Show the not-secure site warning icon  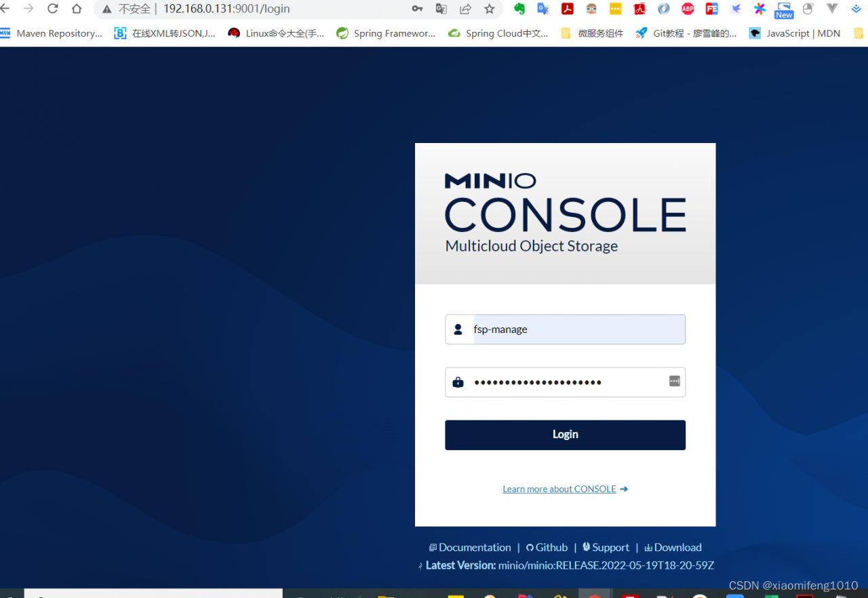[x=106, y=9]
